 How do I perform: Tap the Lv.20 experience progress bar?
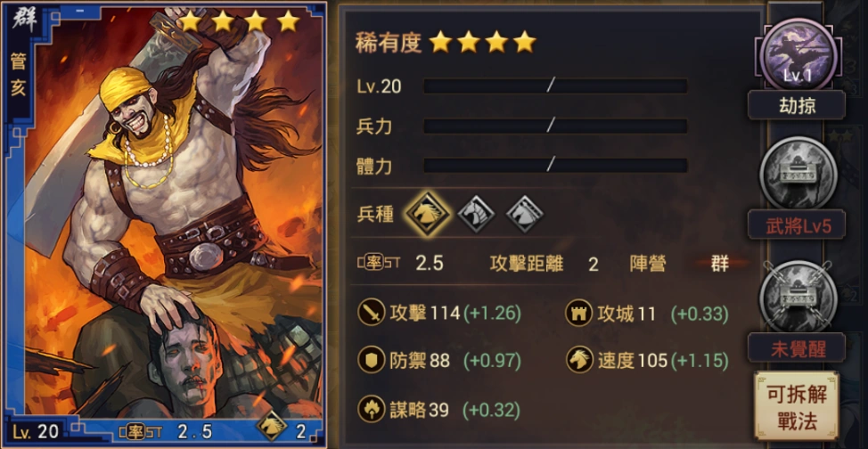[x=555, y=86]
